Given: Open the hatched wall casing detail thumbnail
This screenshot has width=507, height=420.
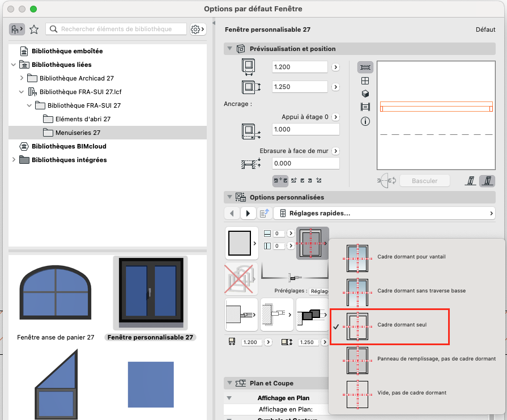Looking at the screenshot, I should [x=277, y=315].
